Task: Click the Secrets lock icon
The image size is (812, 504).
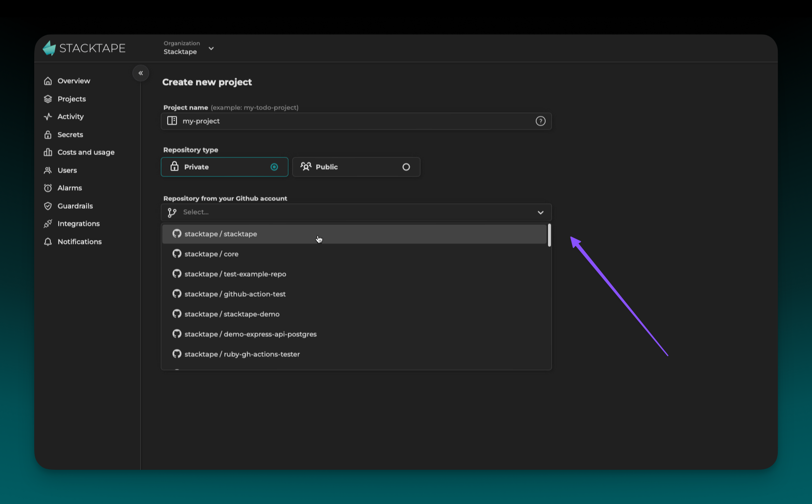Action: point(48,134)
